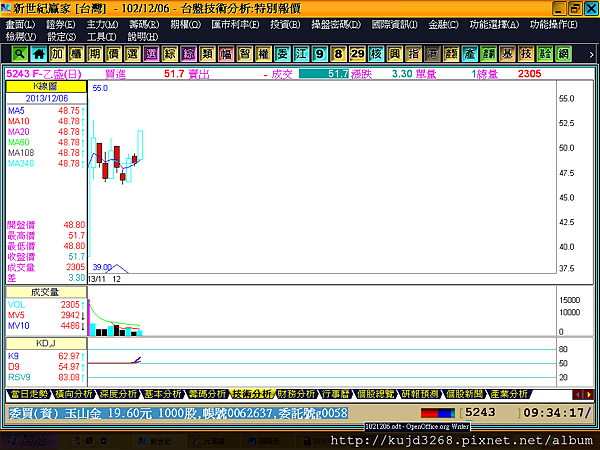Click the 基 toolbar icon
Viewport: 600px width, 450px height.
click(x=507, y=54)
